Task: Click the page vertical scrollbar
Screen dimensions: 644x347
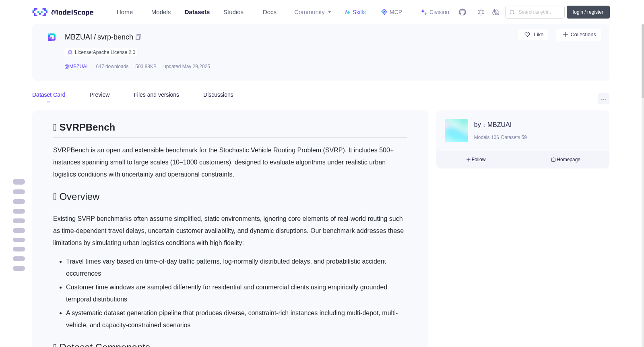Action: pos(642,60)
